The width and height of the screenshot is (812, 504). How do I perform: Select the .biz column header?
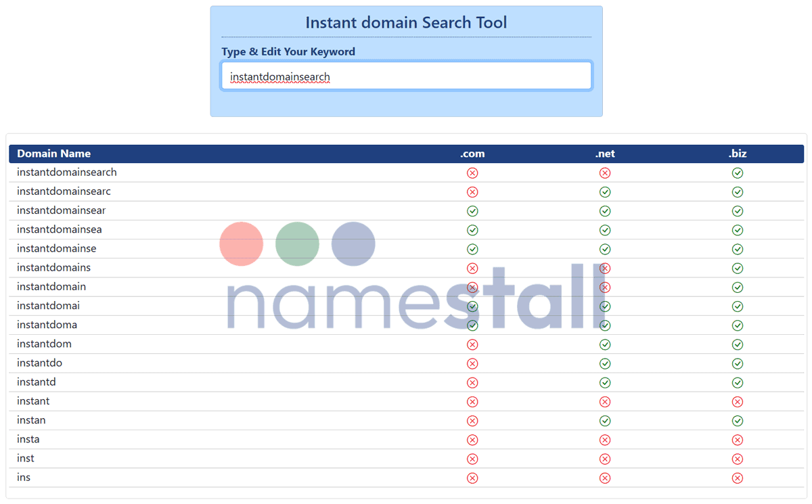pyautogui.click(x=738, y=154)
